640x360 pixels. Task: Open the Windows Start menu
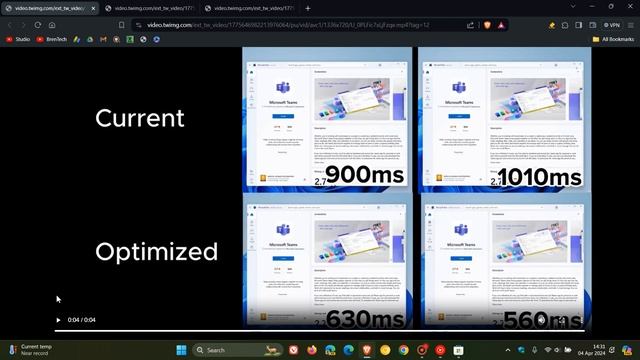click(x=181, y=350)
